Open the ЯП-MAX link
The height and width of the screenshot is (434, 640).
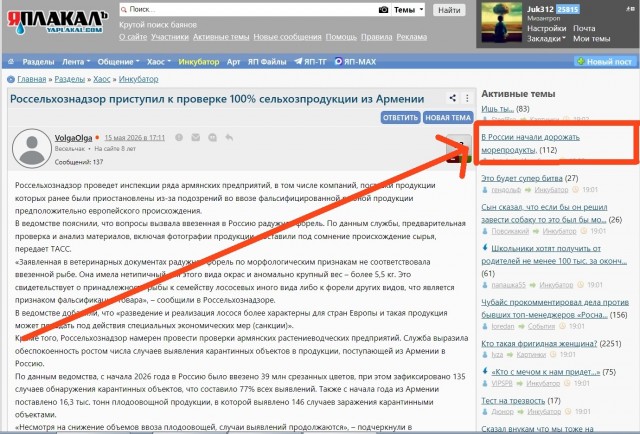pos(355,62)
